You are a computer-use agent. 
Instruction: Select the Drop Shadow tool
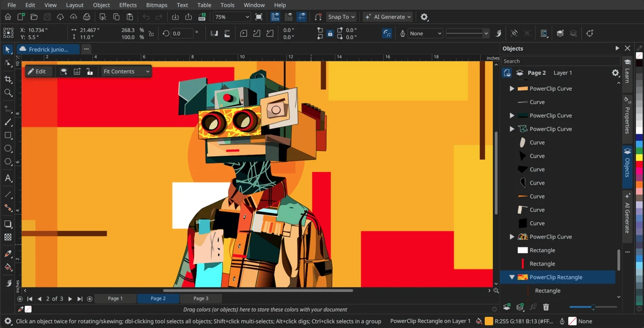tap(8, 224)
